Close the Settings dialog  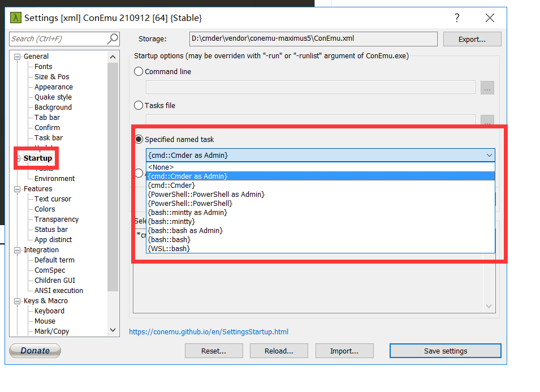[x=490, y=18]
